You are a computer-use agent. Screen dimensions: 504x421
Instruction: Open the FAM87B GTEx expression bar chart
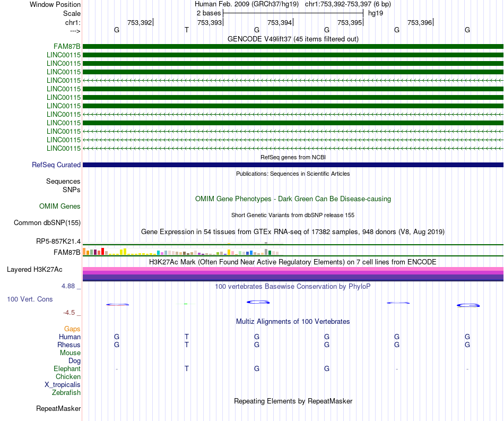point(183,252)
